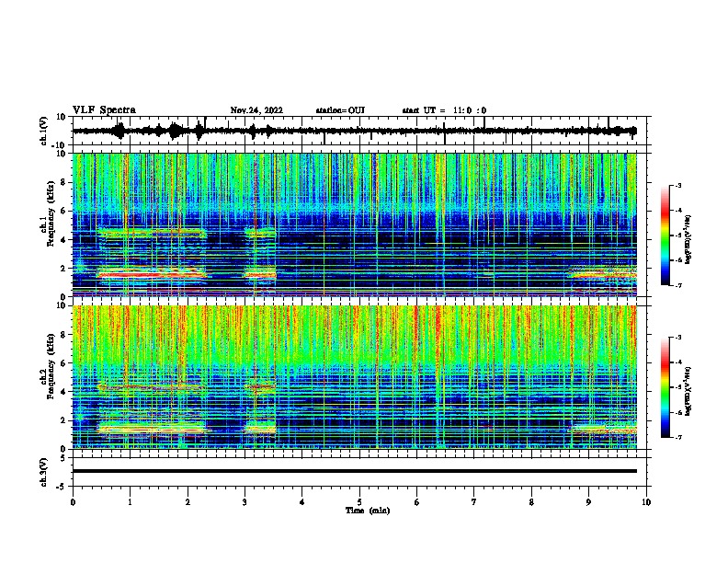Click the ch.2 spectrogram '8' kHz tick label
The height and width of the screenshot is (563, 728).
click(65, 335)
